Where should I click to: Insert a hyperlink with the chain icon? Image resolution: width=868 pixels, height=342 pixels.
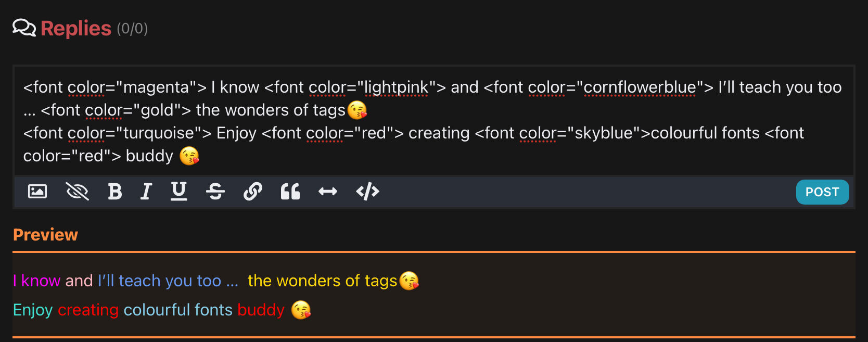point(253,192)
